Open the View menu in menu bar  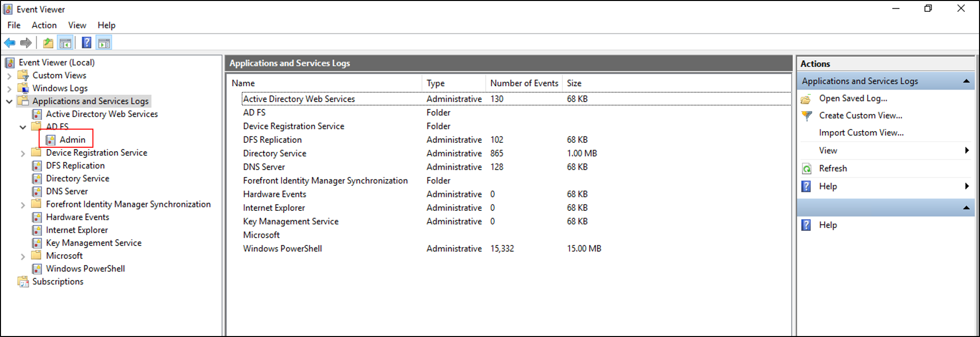click(77, 25)
